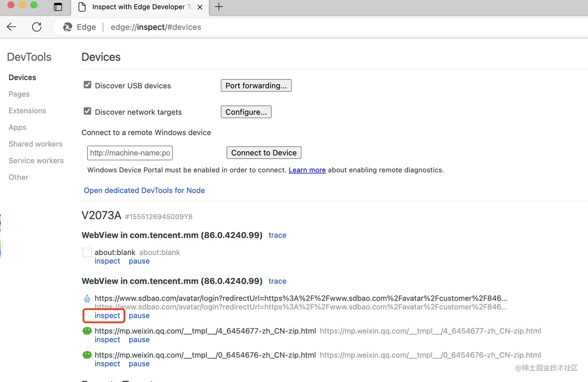Open the Devices sidebar section
588x382 pixels.
[22, 77]
